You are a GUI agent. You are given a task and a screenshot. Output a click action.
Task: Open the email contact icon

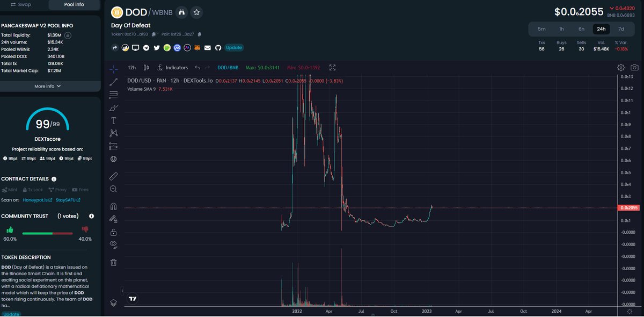[208, 48]
